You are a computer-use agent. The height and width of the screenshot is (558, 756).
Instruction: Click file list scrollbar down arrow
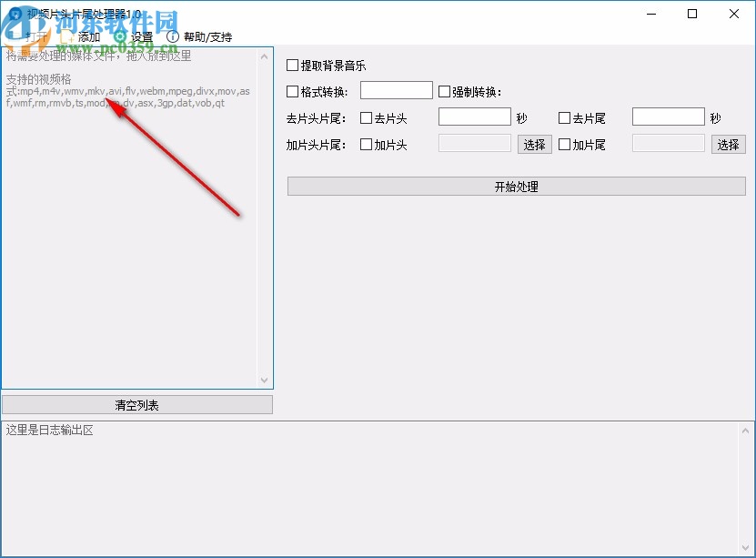click(264, 380)
